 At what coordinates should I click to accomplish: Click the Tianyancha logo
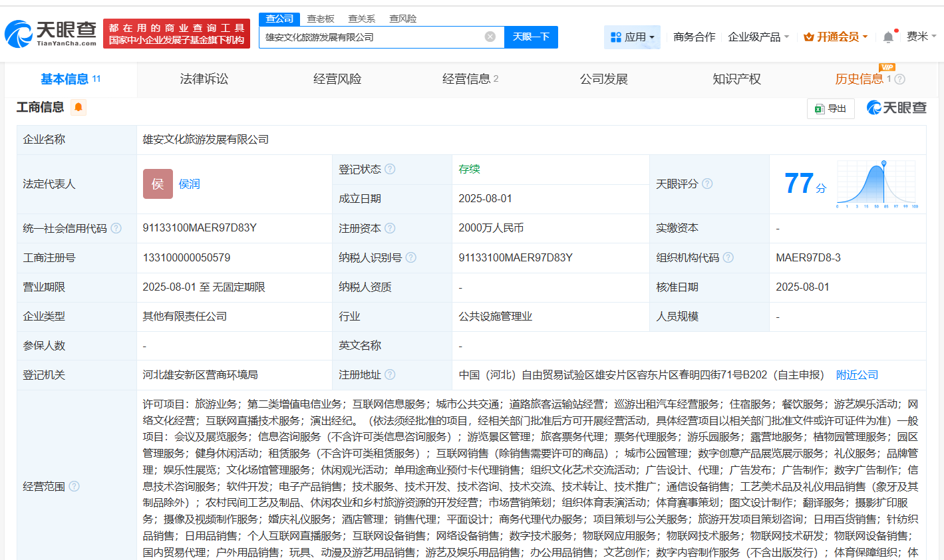51,34
